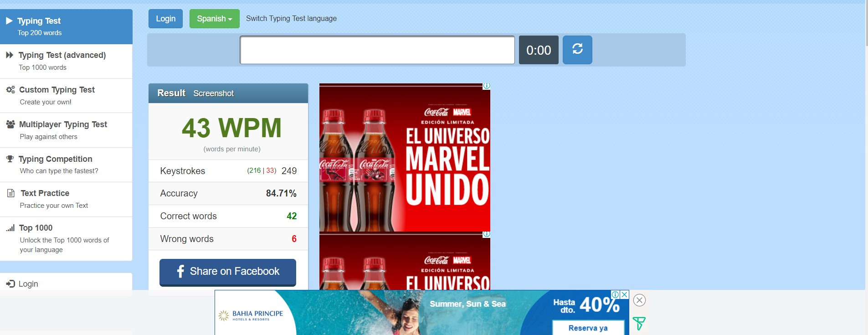Click the second Coca-Cola Marvel ad below

(x=405, y=261)
